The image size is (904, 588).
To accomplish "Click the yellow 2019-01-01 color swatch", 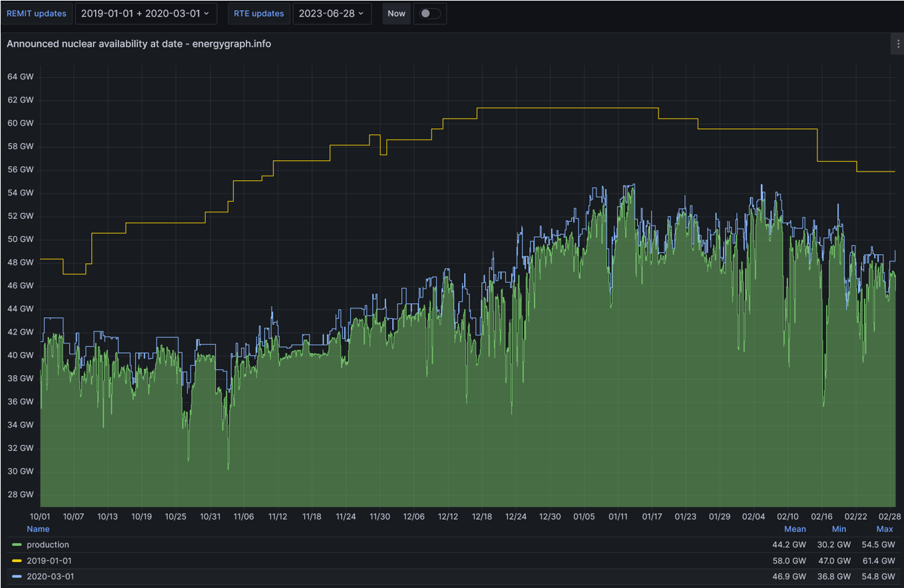I will coord(17,561).
